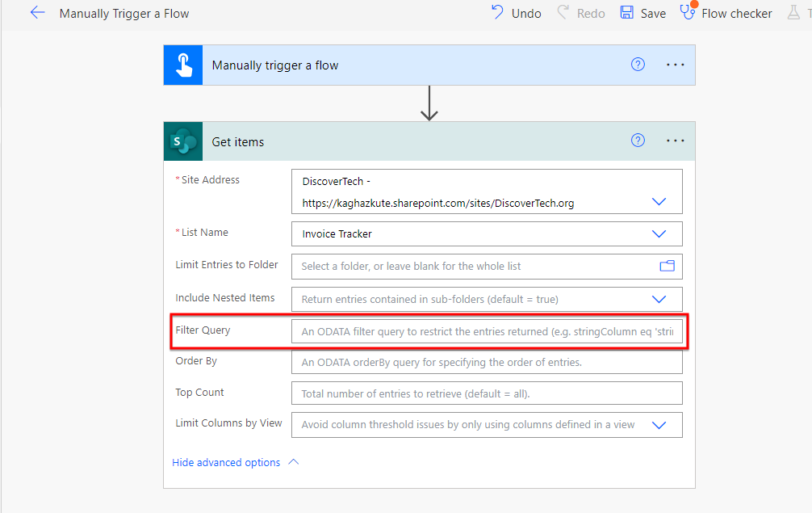
Task: Click the Flow checker label
Action: [x=736, y=14]
